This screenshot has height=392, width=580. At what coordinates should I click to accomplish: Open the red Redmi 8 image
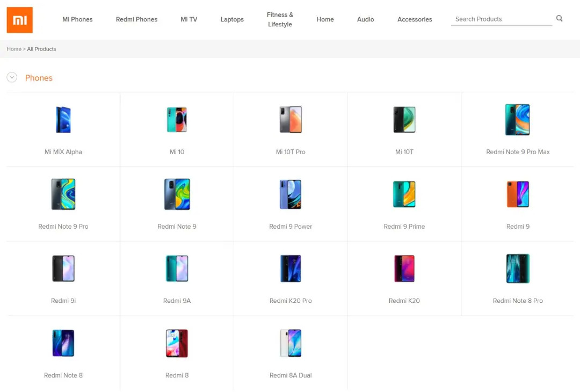point(177,343)
